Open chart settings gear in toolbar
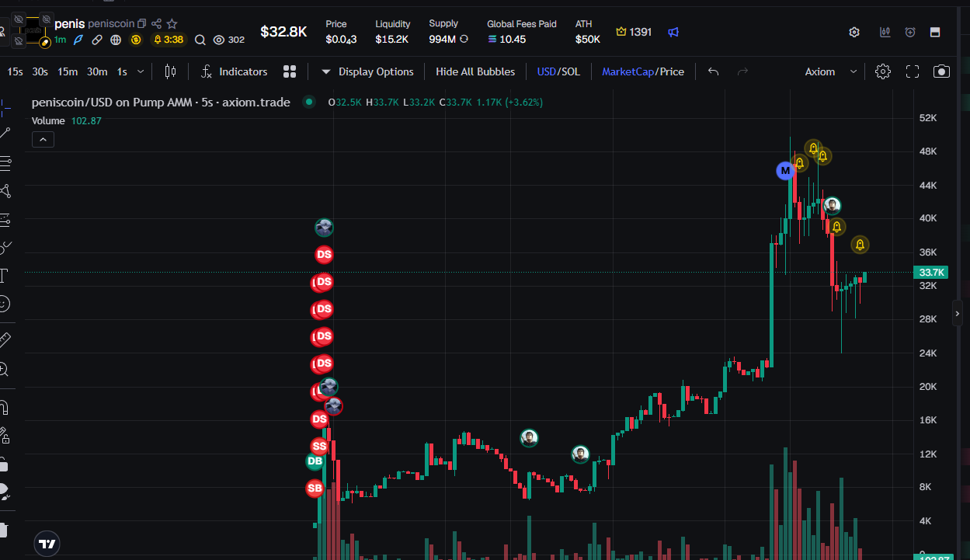This screenshot has height=560, width=970. 883,71
